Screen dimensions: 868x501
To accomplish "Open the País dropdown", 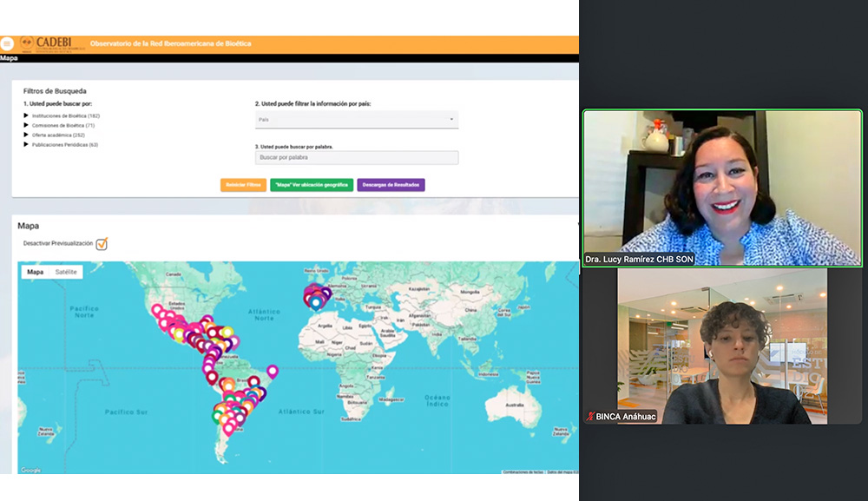I will (356, 119).
